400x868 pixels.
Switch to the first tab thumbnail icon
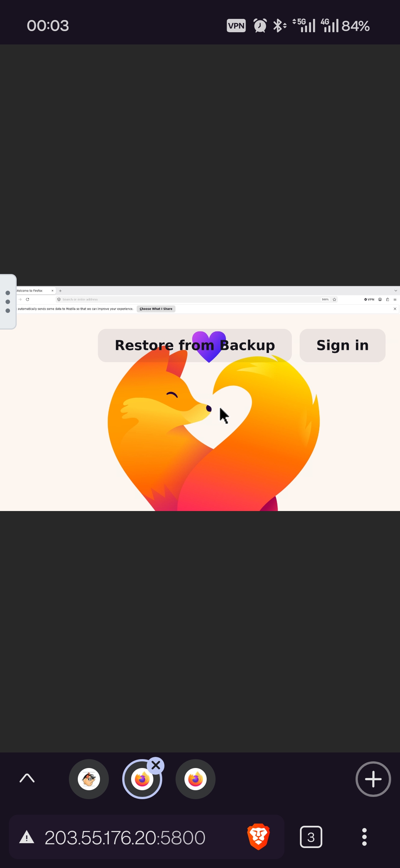(89, 779)
